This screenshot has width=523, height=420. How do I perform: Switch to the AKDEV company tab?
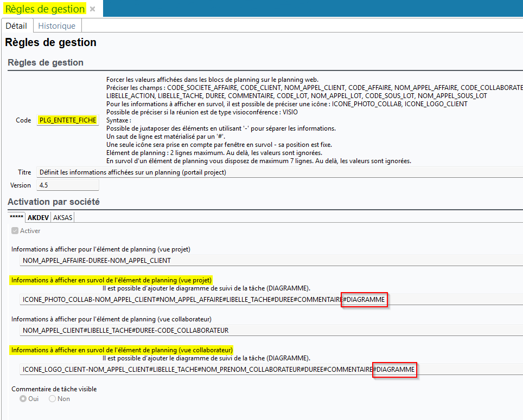(x=39, y=217)
